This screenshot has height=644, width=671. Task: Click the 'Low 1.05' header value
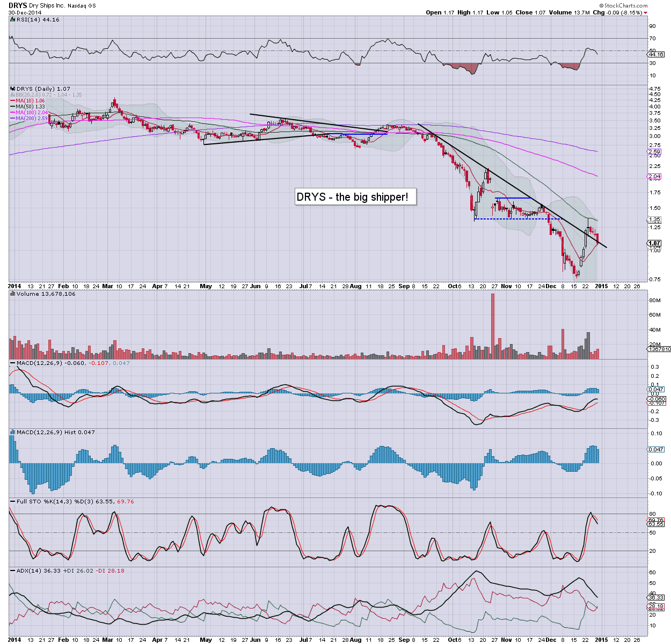499,12
